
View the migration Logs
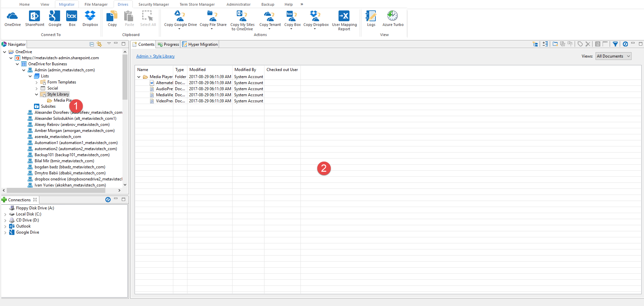tap(370, 19)
